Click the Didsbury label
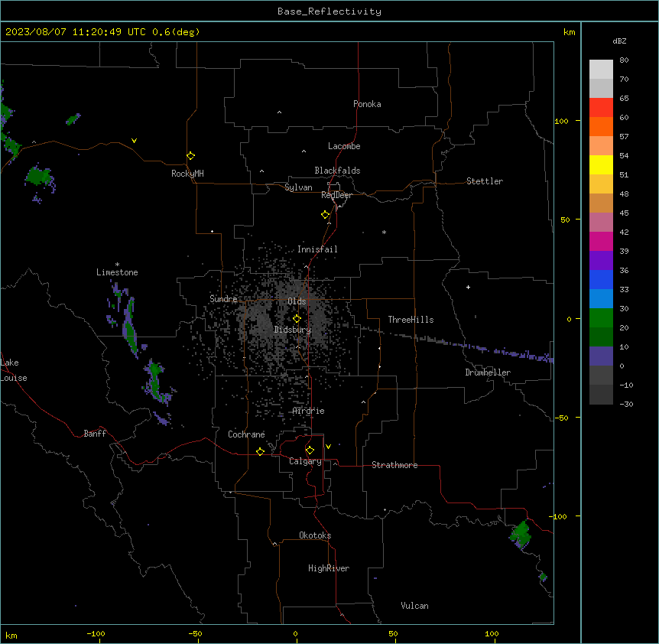The image size is (659, 644). [293, 330]
